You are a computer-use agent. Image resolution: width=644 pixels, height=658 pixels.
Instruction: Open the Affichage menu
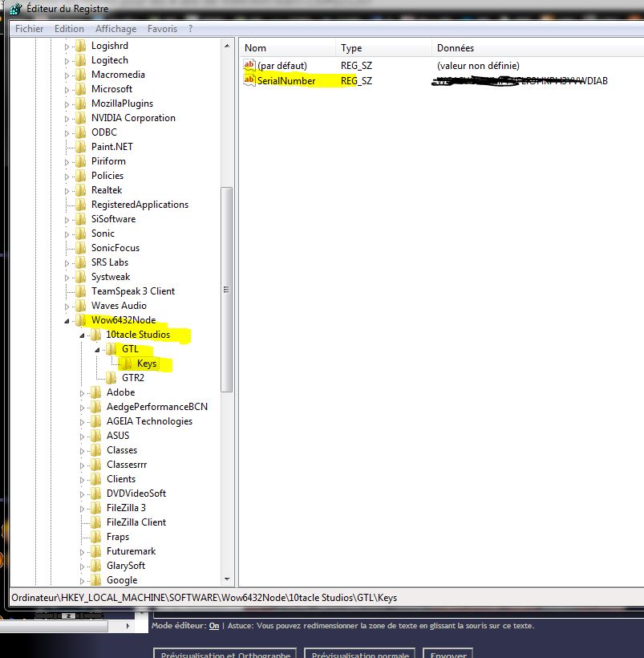point(115,29)
